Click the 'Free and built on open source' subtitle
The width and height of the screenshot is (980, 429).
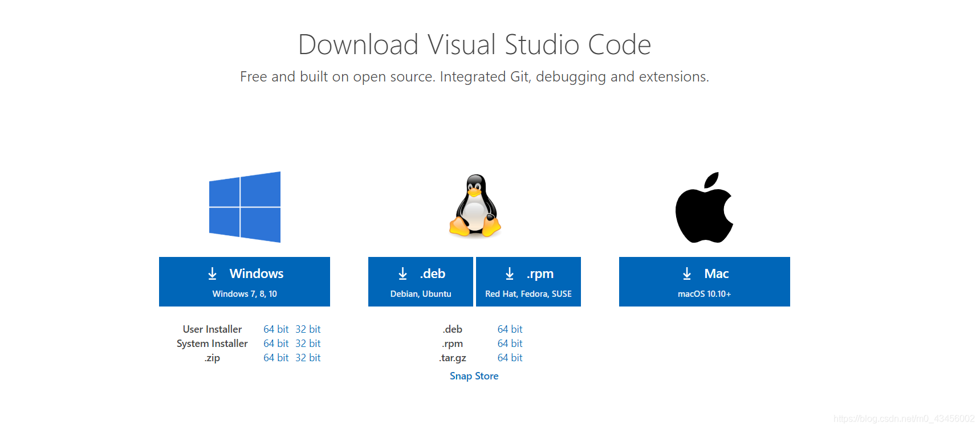475,76
